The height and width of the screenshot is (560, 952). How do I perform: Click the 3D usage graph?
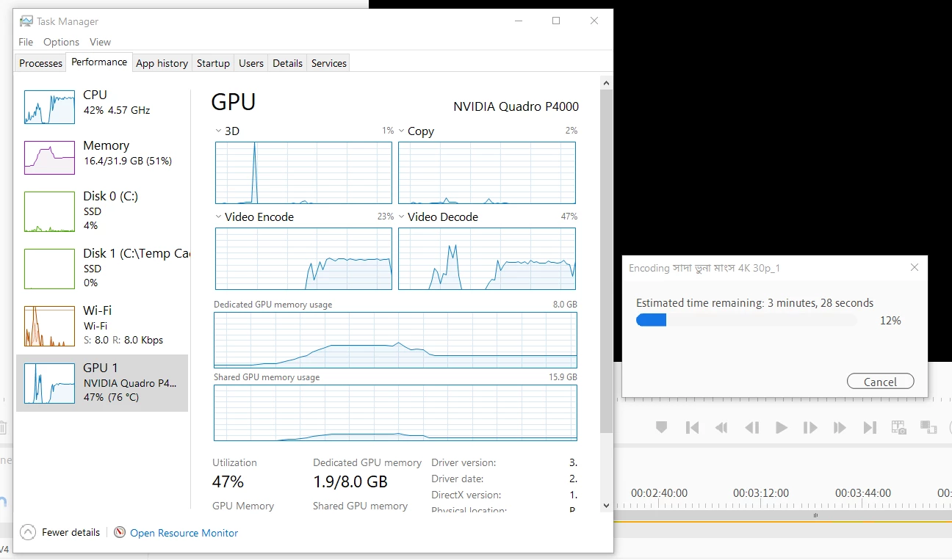click(303, 172)
